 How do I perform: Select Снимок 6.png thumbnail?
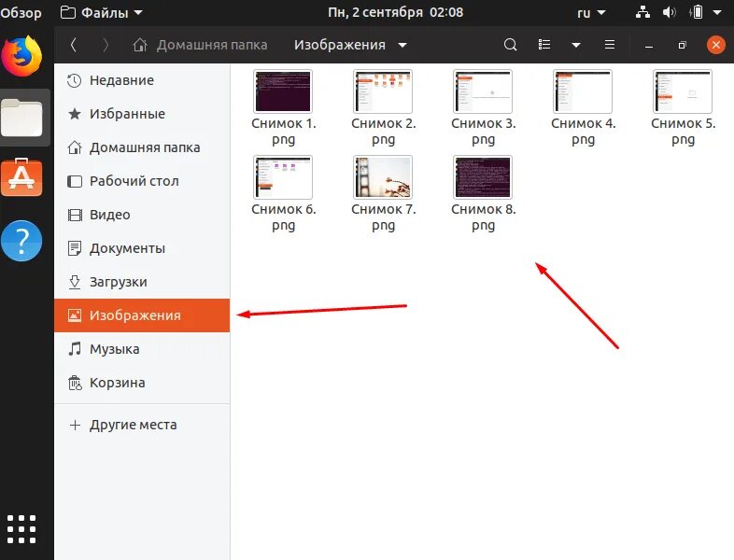coord(283,177)
